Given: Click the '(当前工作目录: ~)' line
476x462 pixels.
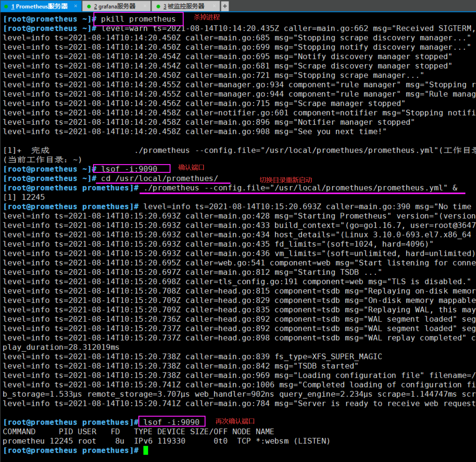Looking at the screenshot, I should pos(42,160).
